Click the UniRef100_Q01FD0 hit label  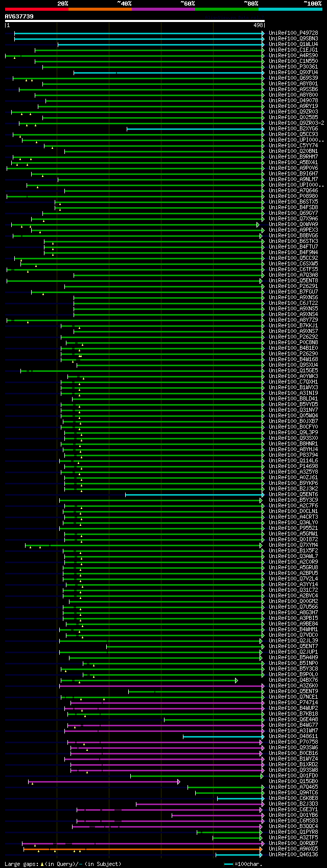point(293,775)
